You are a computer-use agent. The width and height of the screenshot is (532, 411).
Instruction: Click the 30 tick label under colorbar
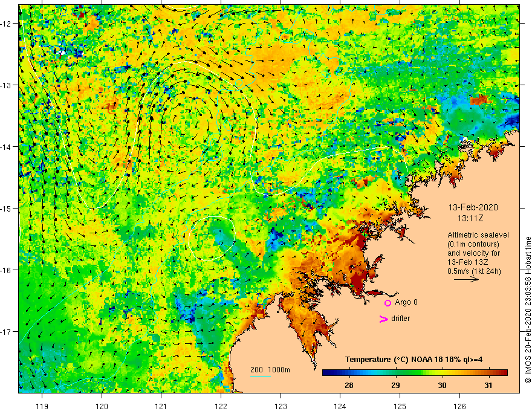pyautogui.click(x=442, y=385)
